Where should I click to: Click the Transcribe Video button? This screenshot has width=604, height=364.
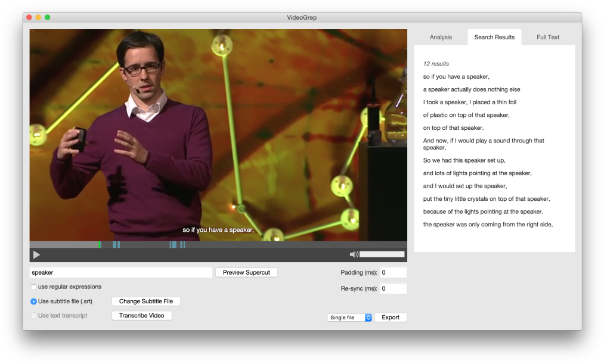(142, 316)
